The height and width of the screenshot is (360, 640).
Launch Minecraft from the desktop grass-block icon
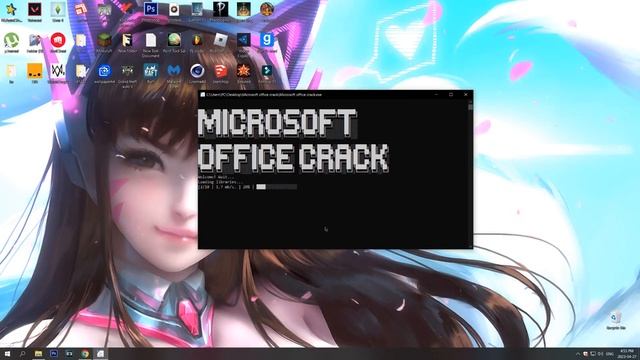click(x=104, y=41)
